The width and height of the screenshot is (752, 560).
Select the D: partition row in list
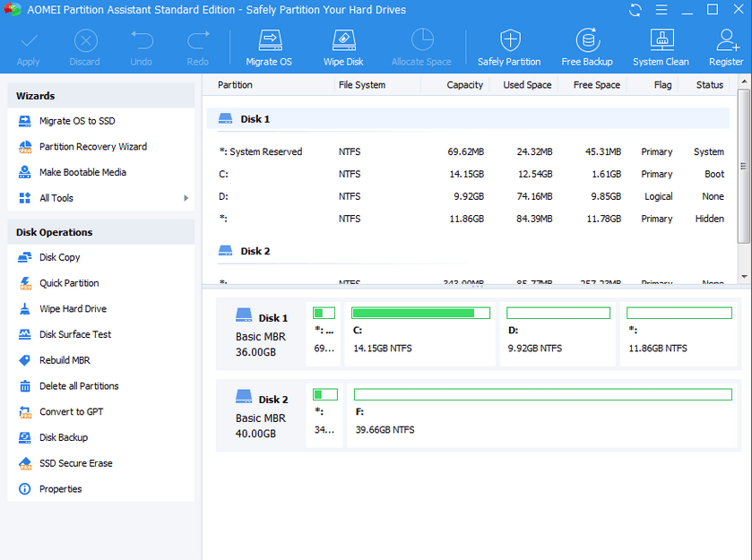pos(468,196)
